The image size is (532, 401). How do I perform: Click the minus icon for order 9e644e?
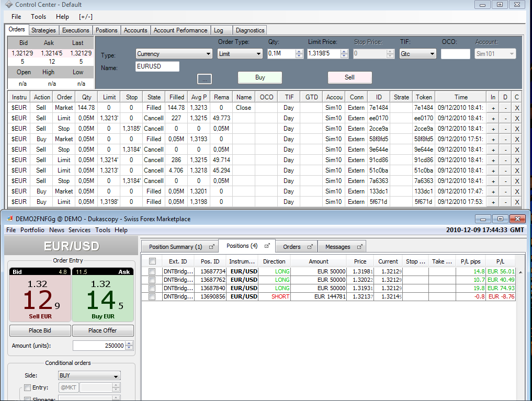point(505,150)
